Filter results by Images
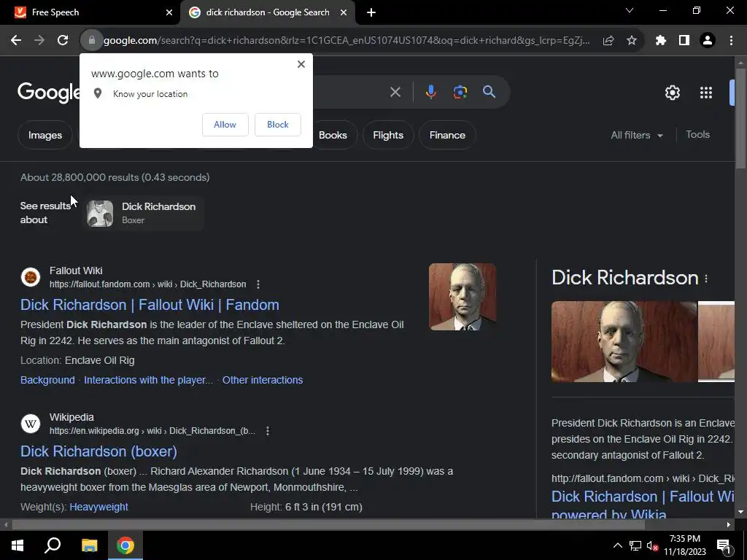Screen dimensions: 747x560 tap(44, 135)
